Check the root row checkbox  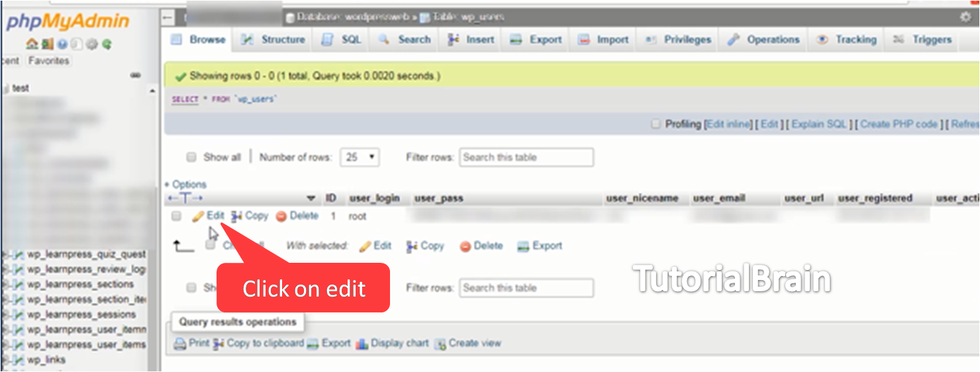[176, 216]
